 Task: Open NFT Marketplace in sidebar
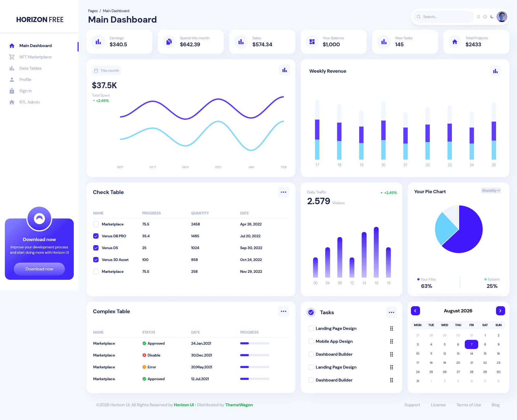(35, 57)
